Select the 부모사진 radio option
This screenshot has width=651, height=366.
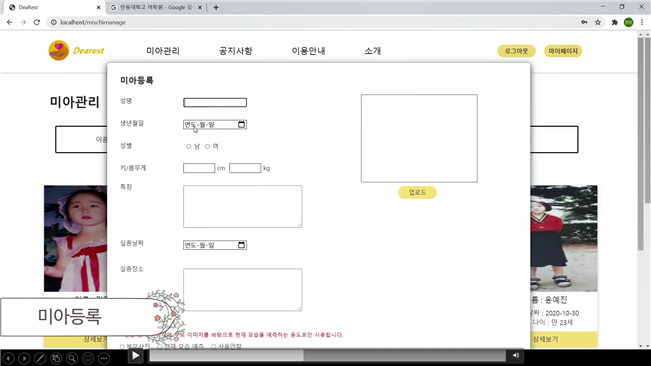point(122,346)
